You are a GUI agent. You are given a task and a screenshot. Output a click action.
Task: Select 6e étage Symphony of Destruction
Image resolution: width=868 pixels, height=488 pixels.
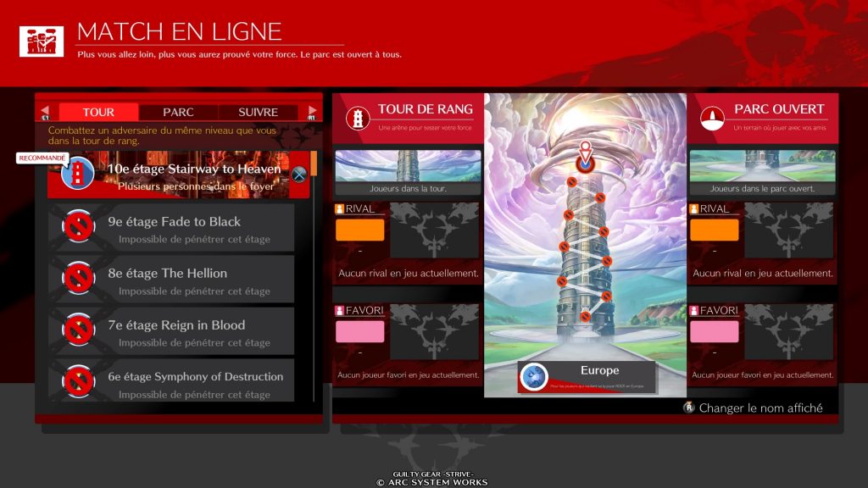pos(171,380)
